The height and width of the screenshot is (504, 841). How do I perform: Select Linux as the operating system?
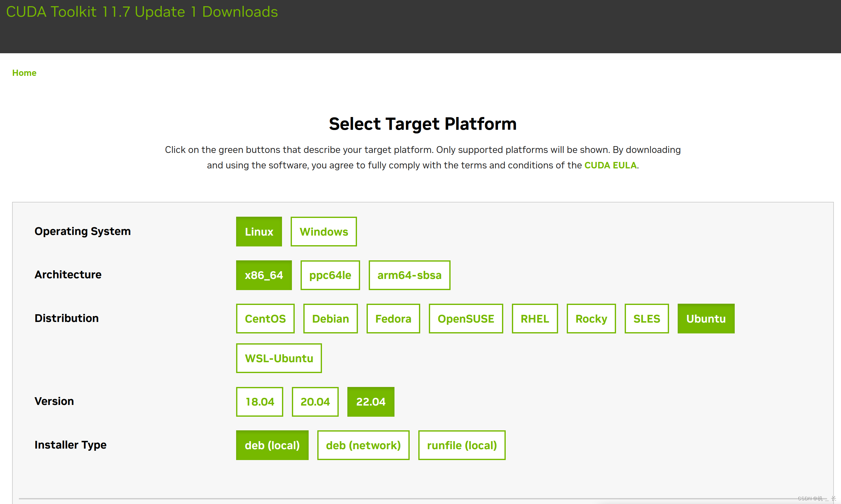[x=259, y=232]
